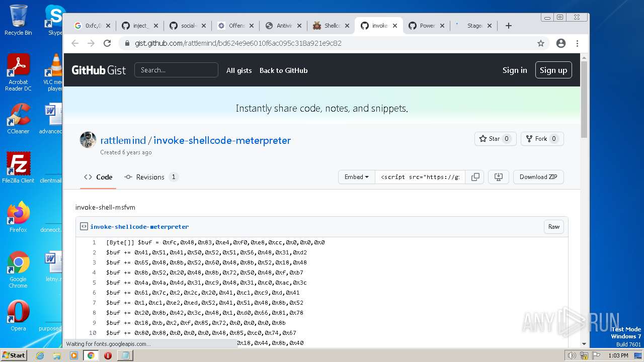
Task: Click the embed script URL field
Action: [x=420, y=177]
